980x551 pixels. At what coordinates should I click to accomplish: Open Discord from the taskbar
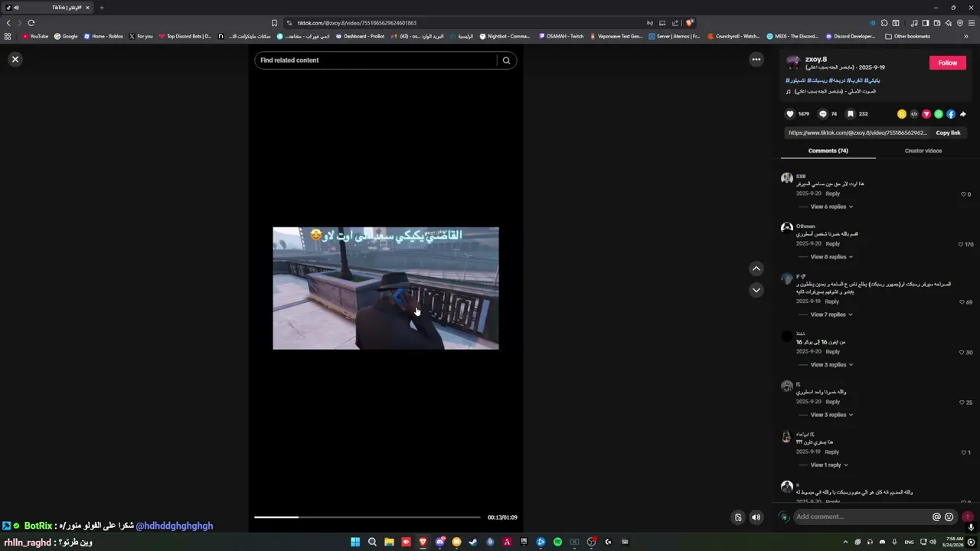pos(439,542)
